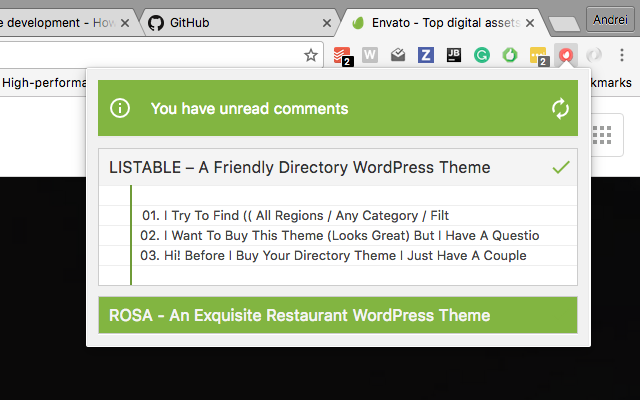
Task: Open the green hexagon extension icon
Action: coord(510,55)
